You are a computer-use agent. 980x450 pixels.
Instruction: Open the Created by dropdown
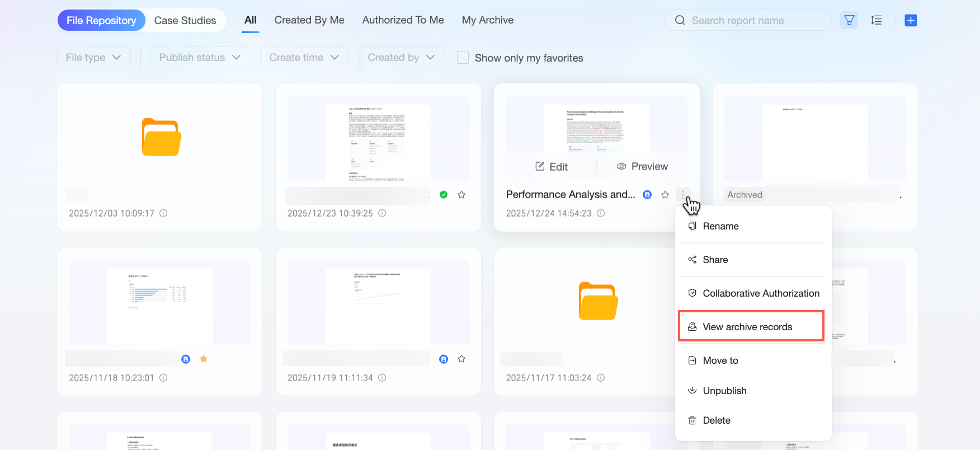[x=401, y=58]
